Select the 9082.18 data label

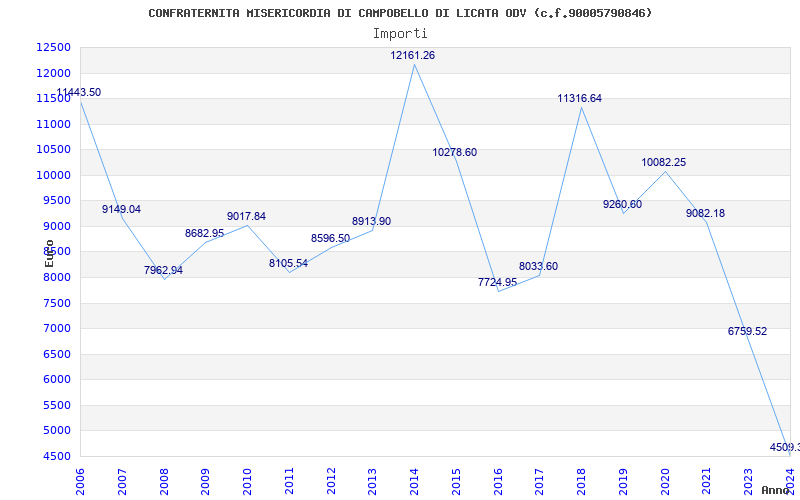[x=706, y=213]
